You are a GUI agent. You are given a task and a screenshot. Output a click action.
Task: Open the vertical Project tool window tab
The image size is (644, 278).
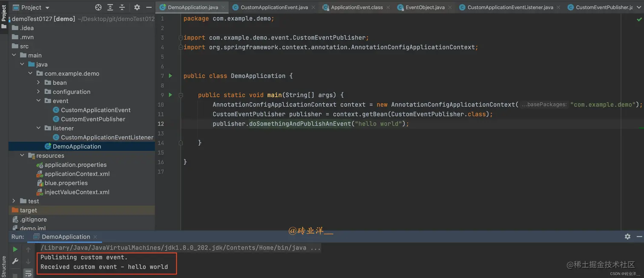pos(4,16)
